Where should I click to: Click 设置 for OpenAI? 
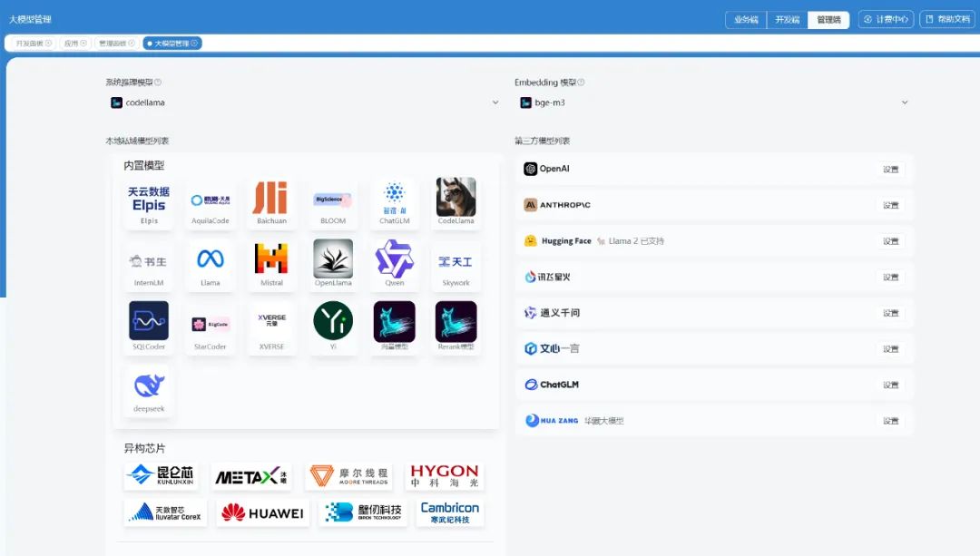click(x=891, y=170)
